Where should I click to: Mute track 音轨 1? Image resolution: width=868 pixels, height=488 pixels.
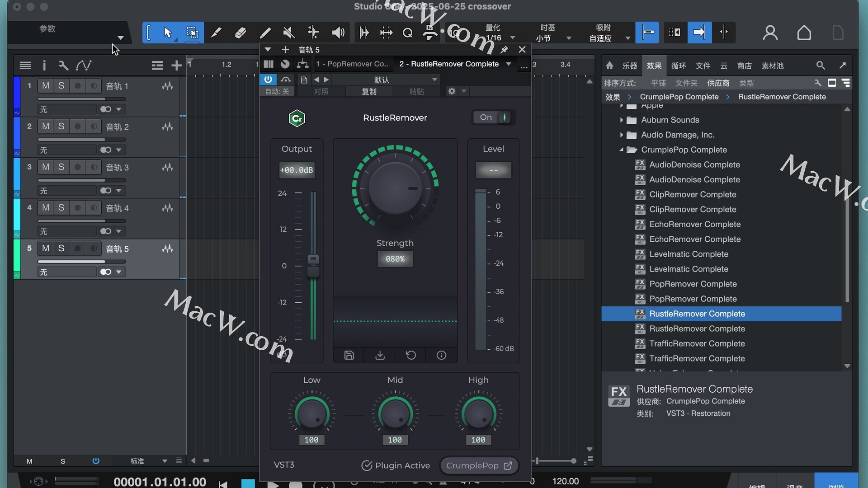(46, 86)
